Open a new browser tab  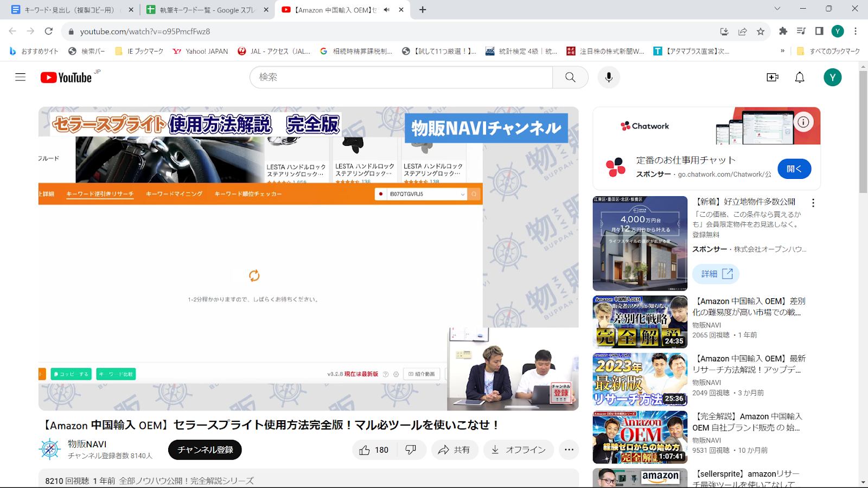tap(423, 10)
